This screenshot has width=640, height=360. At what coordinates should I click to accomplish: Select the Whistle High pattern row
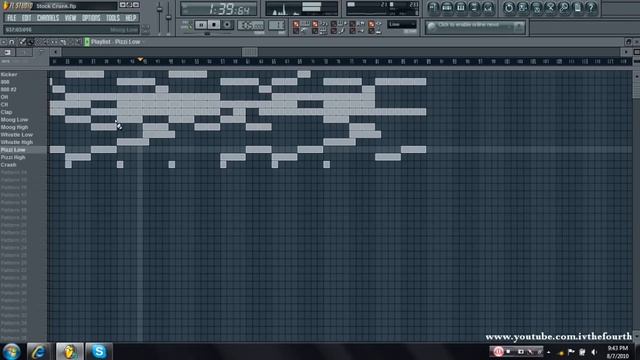click(23, 142)
